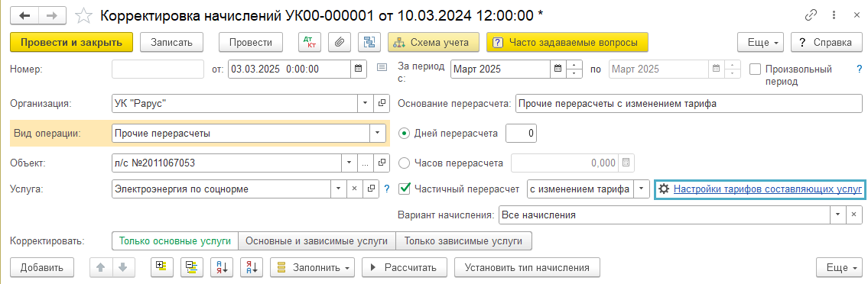Open Справка help
The height and width of the screenshot is (284, 868).
pyautogui.click(x=827, y=42)
